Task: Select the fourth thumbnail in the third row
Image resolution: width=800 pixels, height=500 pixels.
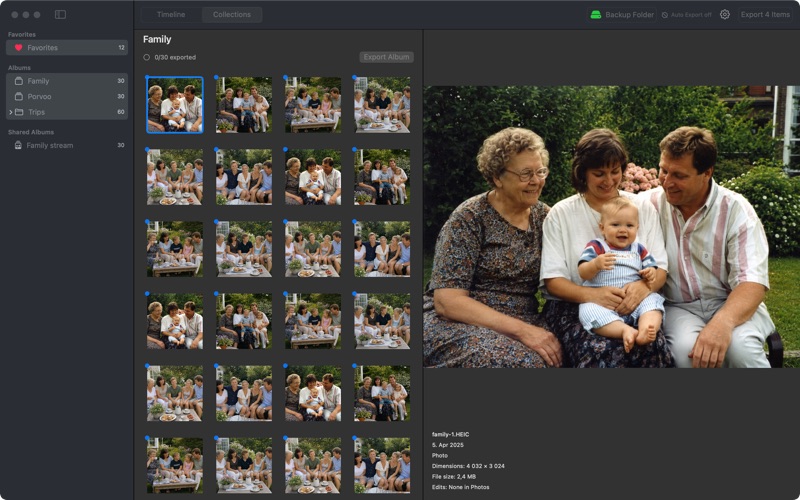Action: (x=382, y=249)
